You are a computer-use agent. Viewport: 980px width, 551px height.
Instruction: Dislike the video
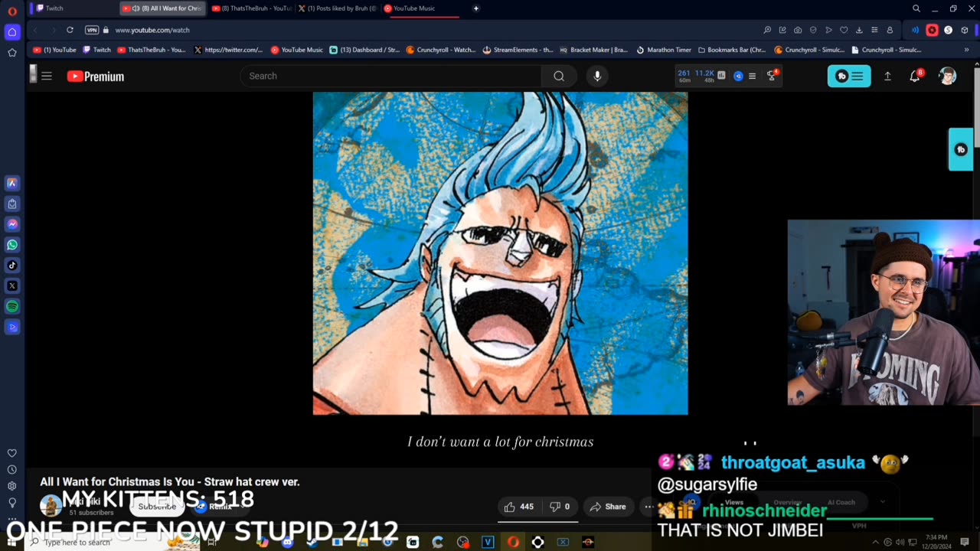point(560,507)
